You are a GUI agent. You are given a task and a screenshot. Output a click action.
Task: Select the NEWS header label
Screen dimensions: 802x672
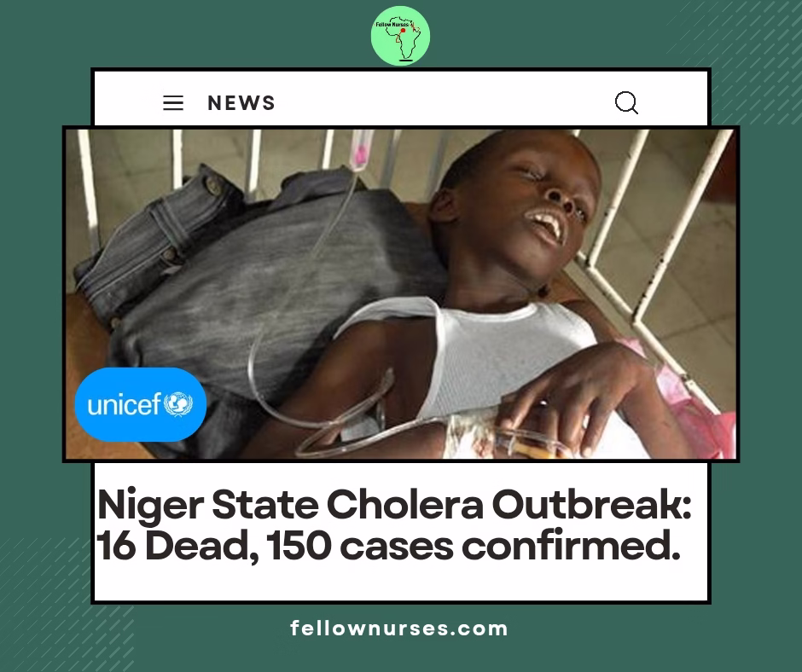(241, 103)
